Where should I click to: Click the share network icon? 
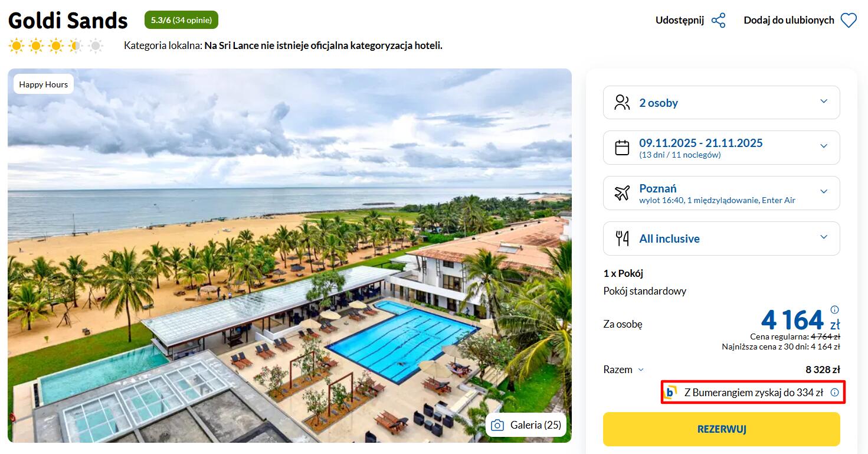[718, 20]
